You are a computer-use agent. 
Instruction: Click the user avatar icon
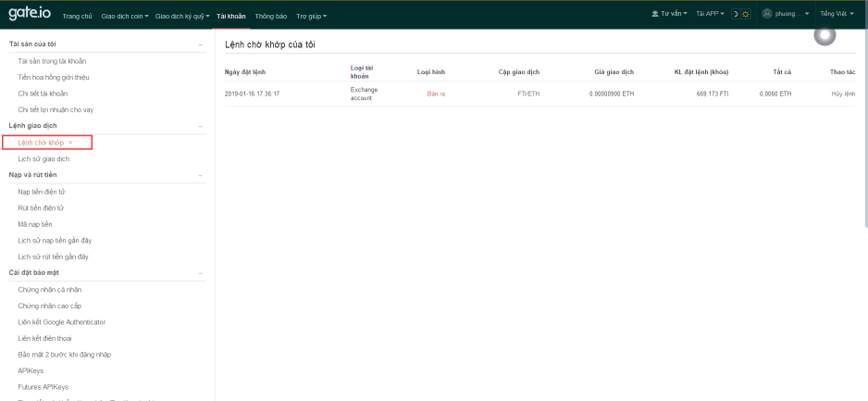(767, 14)
